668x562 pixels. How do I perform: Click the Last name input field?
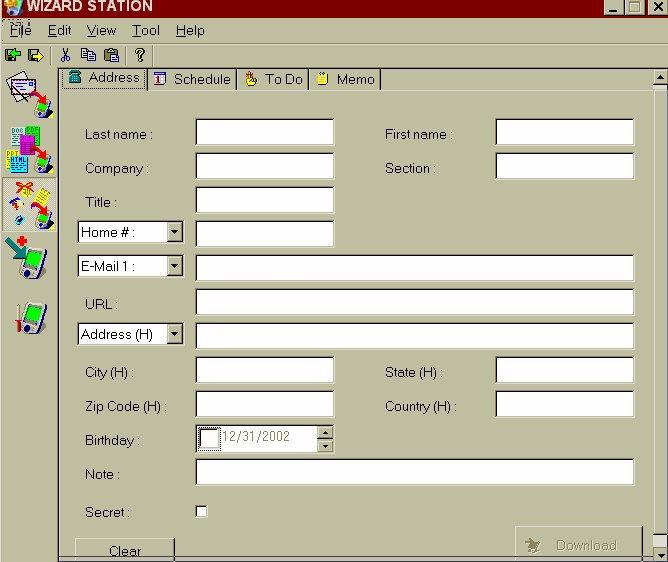click(264, 132)
